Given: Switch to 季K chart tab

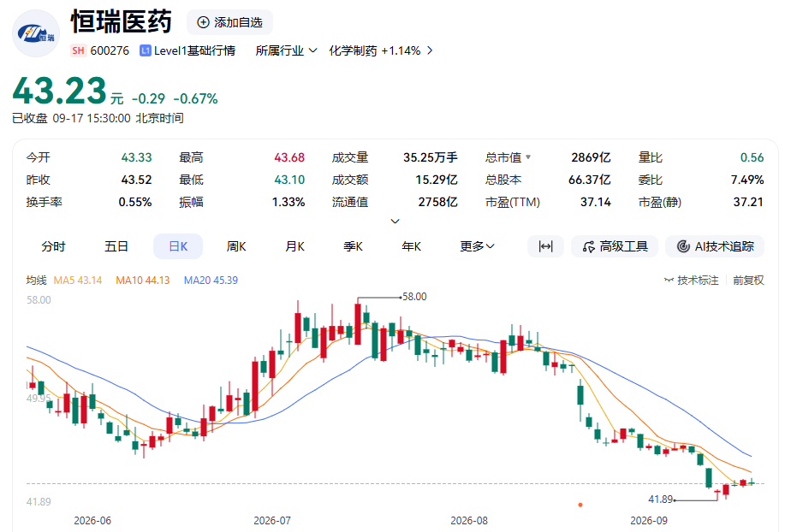Looking at the screenshot, I should 353,246.
